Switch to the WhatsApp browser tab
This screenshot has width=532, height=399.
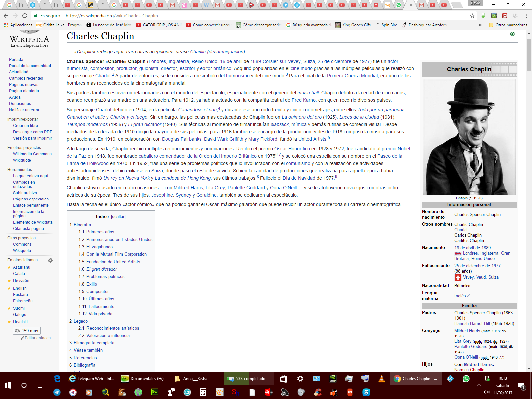point(398,5)
